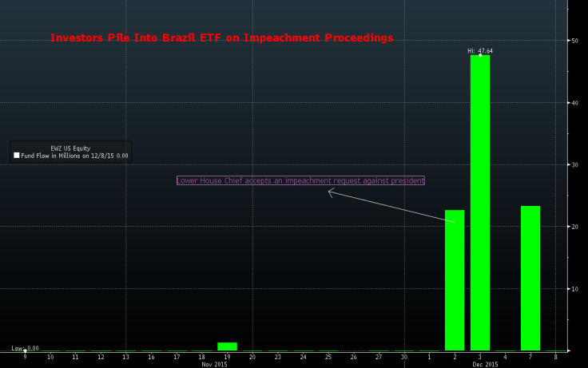Viewport: 588px width, 368px height.
Task: Click the 40 value on the y-axis
Action: pyautogui.click(x=573, y=103)
